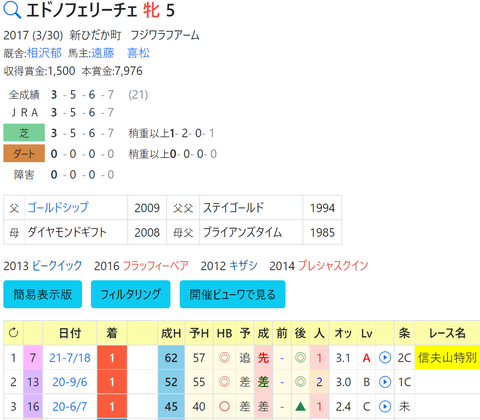Click the orange ダート surface label
The width and height of the screenshot is (480, 420).
[x=24, y=154]
